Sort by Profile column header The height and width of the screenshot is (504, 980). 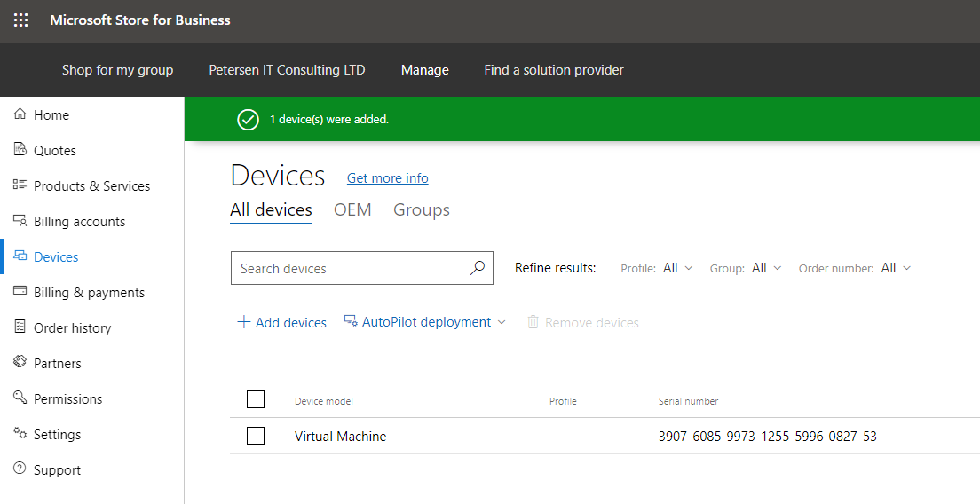[x=563, y=401]
